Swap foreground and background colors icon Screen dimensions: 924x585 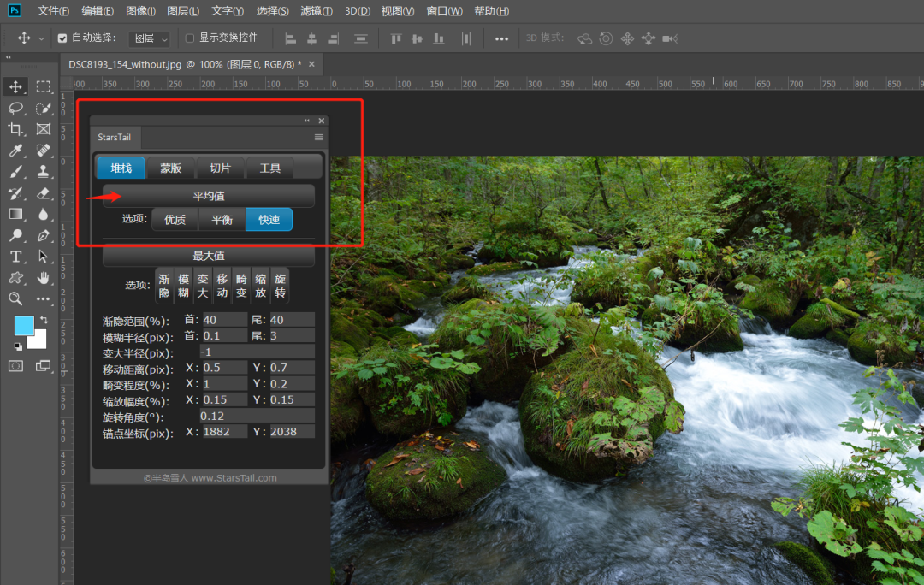(x=44, y=320)
